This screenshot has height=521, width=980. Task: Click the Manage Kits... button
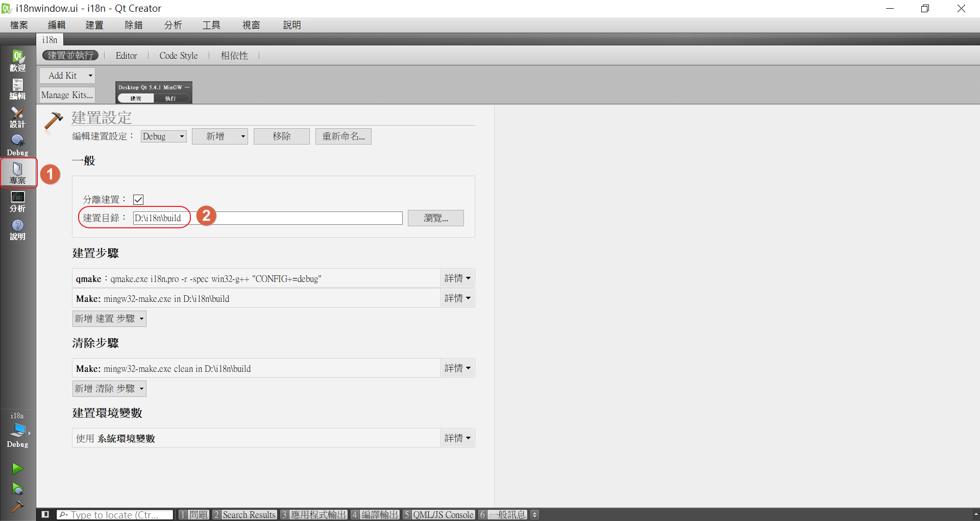tap(67, 95)
